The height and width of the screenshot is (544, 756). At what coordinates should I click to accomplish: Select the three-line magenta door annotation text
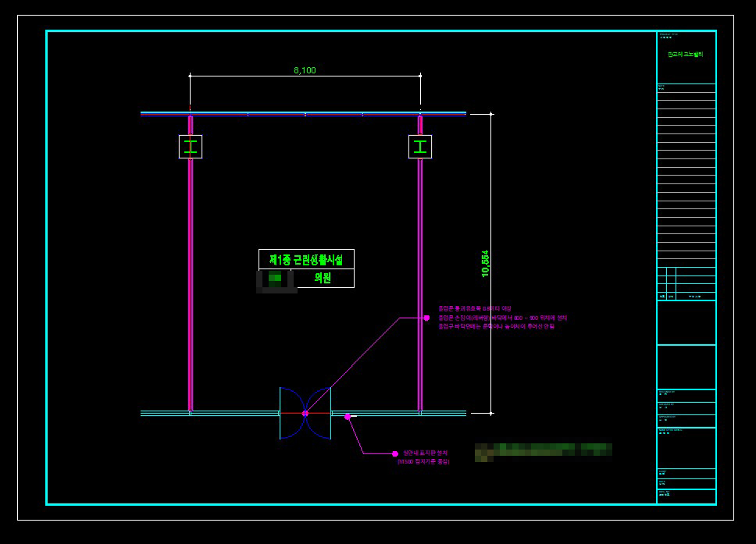pos(501,318)
